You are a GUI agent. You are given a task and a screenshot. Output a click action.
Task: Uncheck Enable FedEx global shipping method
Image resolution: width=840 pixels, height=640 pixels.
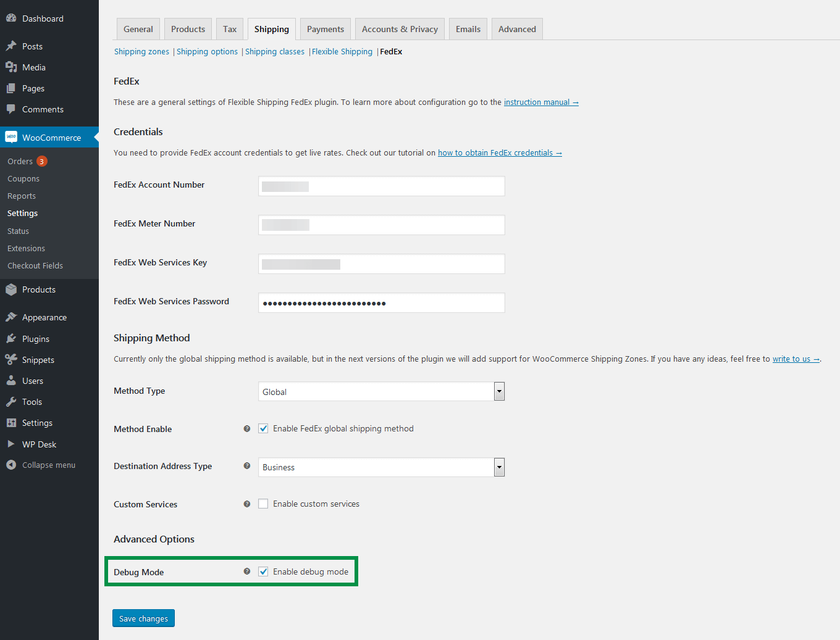pyautogui.click(x=263, y=428)
